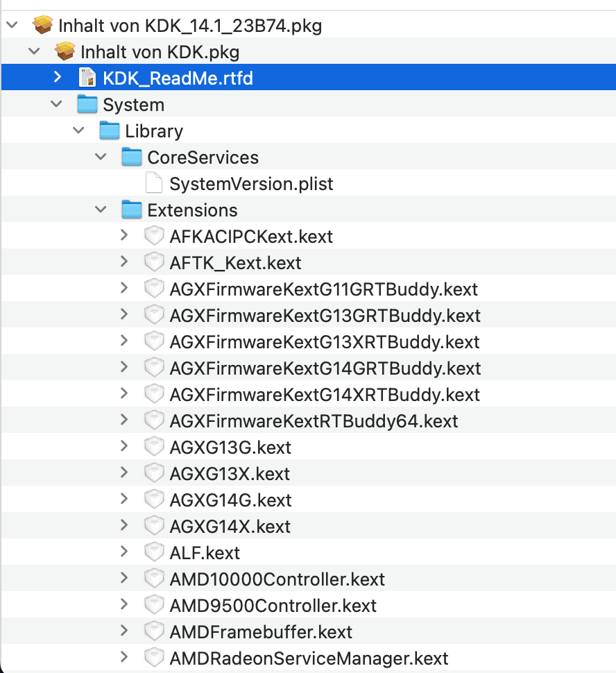This screenshot has height=673, width=616.
Task: Expand AFKACIPCKext.kext bundle
Action: [x=123, y=235]
